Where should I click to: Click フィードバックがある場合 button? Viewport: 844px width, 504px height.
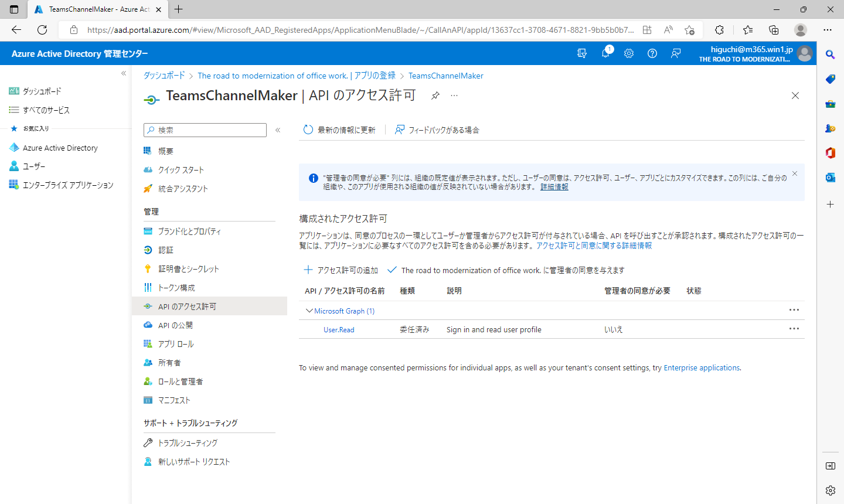tap(437, 130)
